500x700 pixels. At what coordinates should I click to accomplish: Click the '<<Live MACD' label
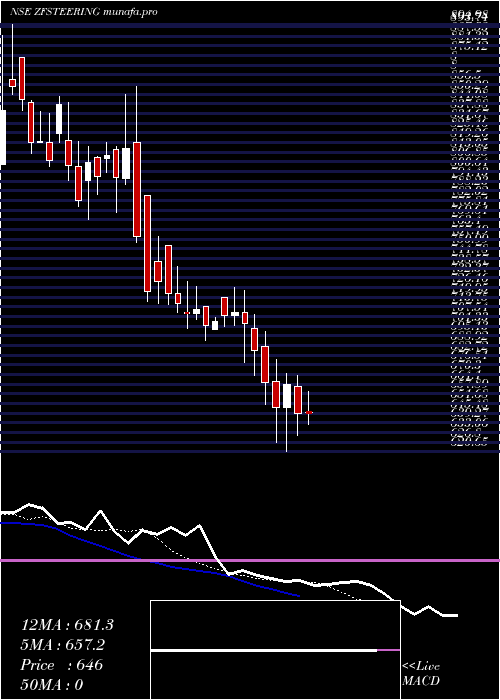point(421,674)
